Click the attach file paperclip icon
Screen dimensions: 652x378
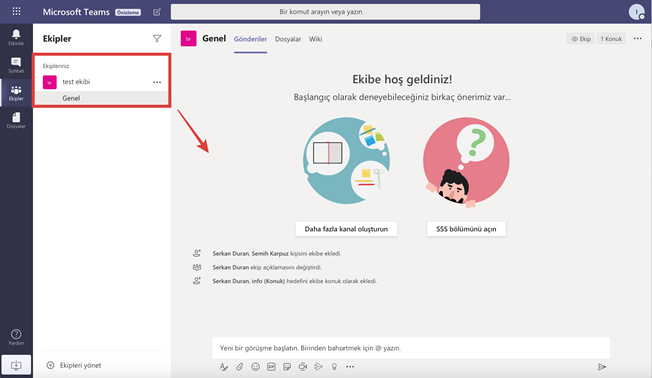point(240,367)
